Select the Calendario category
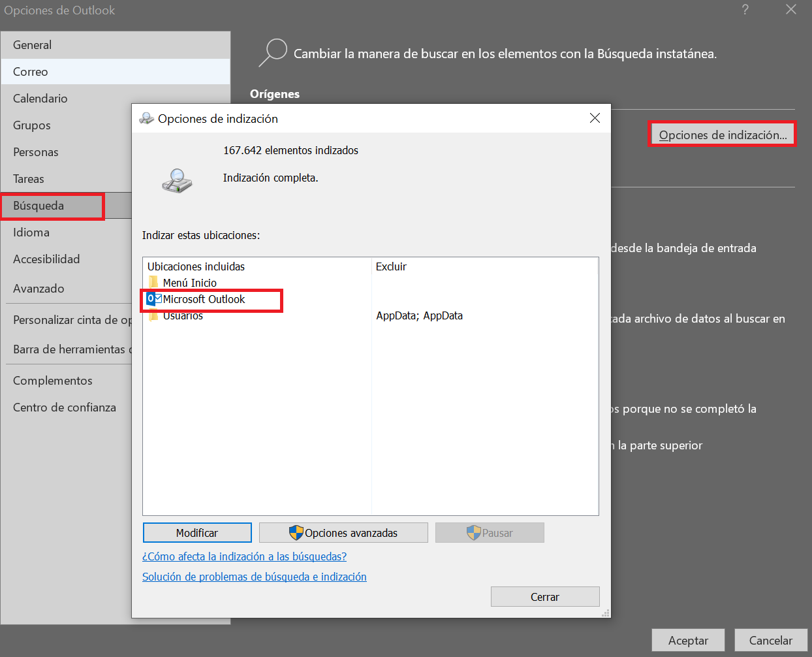The width and height of the screenshot is (812, 657). click(x=40, y=99)
